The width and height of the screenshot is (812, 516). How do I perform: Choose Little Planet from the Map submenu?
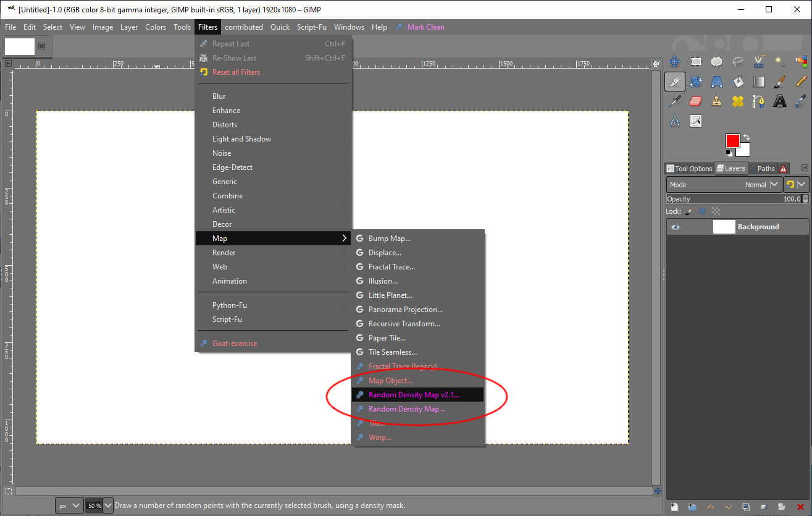pyautogui.click(x=418, y=295)
